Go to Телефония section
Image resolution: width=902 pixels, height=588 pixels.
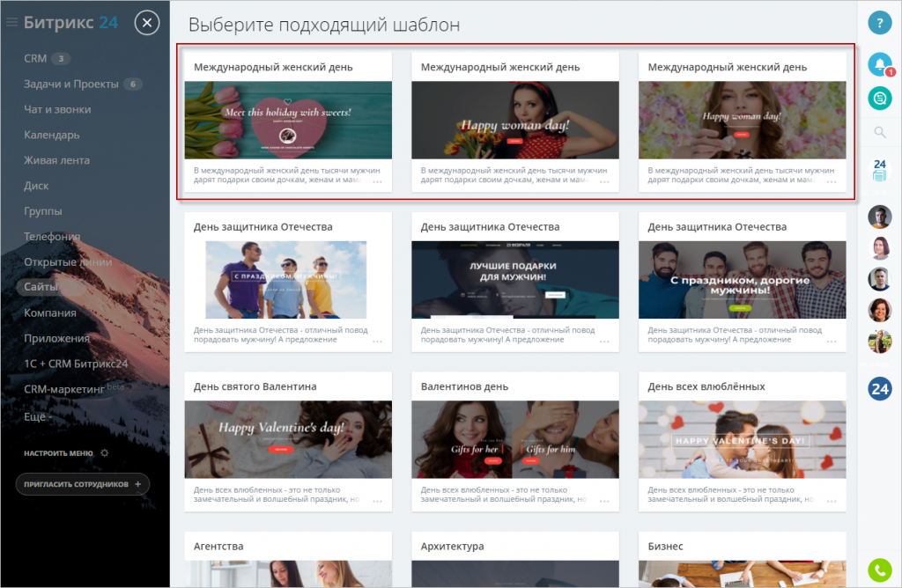52,236
